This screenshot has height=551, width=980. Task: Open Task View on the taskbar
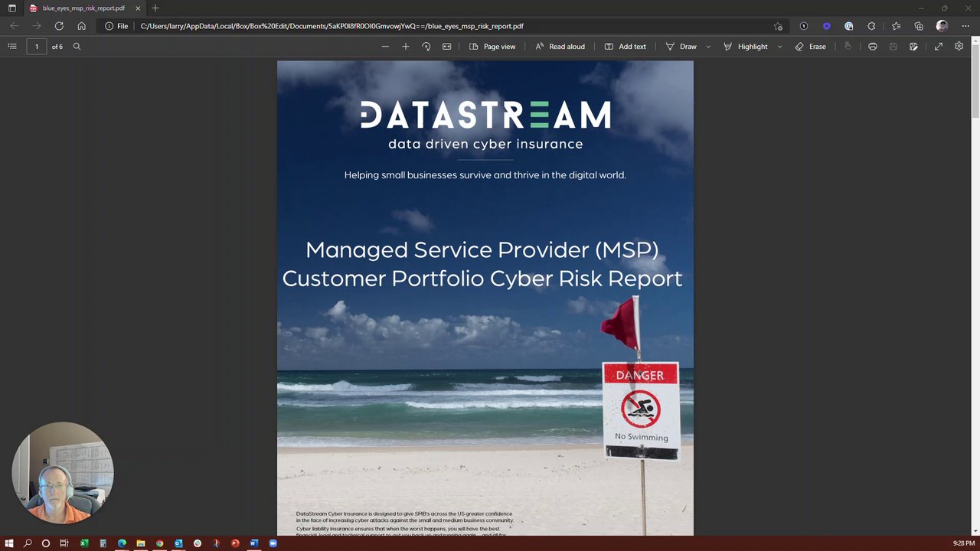click(64, 543)
